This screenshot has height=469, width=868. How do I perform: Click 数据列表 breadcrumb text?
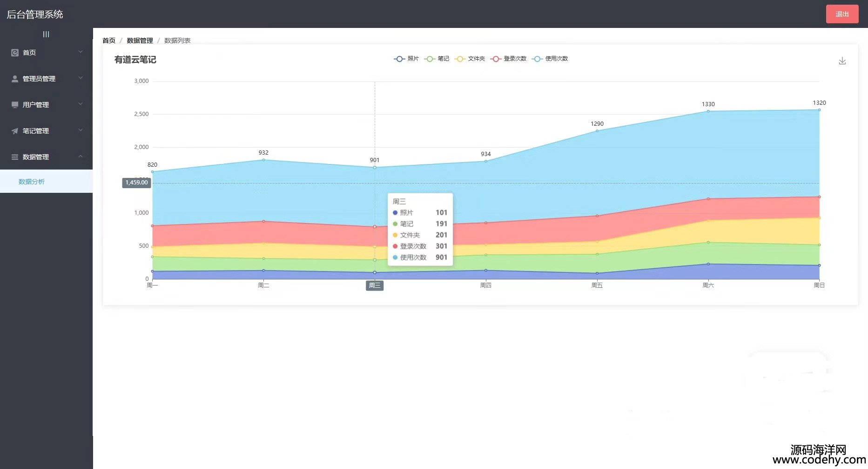[177, 41]
